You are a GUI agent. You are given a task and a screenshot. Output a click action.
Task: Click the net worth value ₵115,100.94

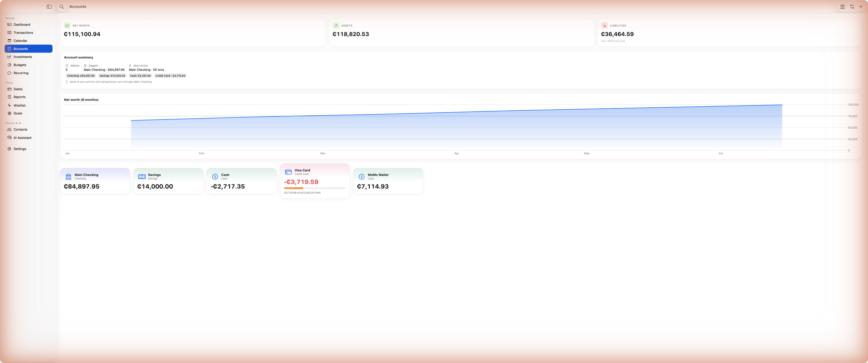coord(82,34)
